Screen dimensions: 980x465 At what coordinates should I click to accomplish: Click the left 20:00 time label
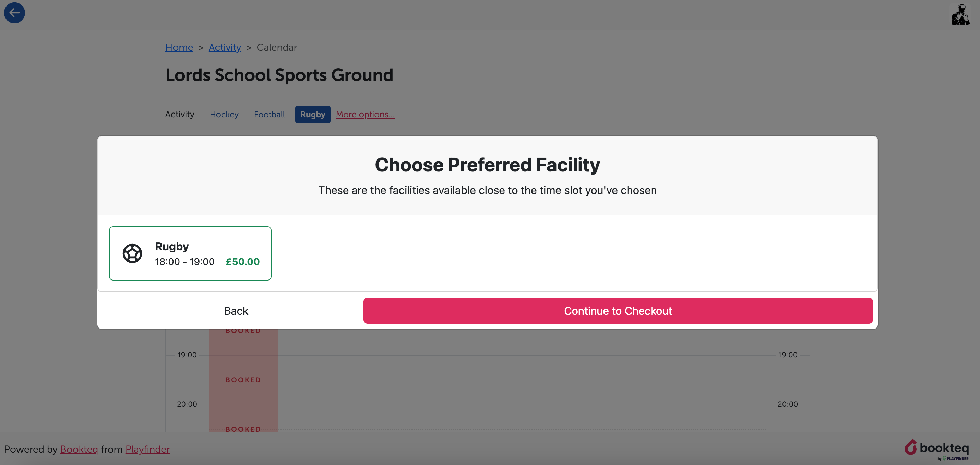tap(187, 404)
